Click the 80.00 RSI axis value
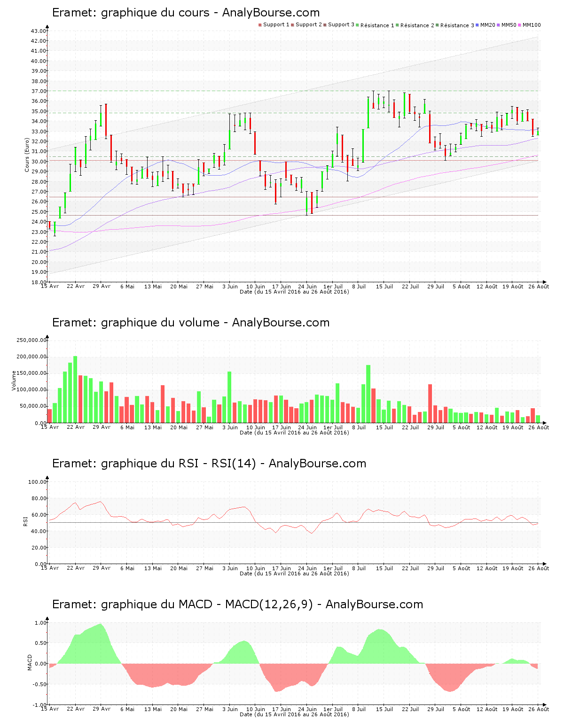This screenshot has height=728, width=564. tap(39, 498)
